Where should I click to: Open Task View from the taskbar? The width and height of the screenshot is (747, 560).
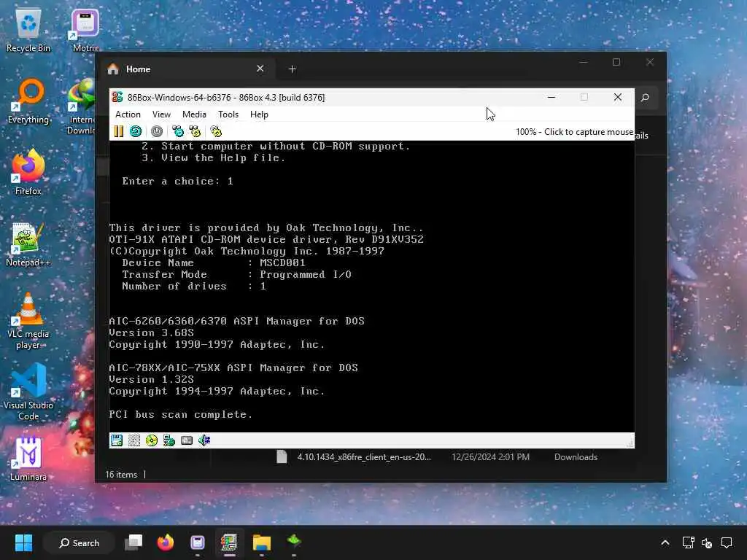[133, 542]
